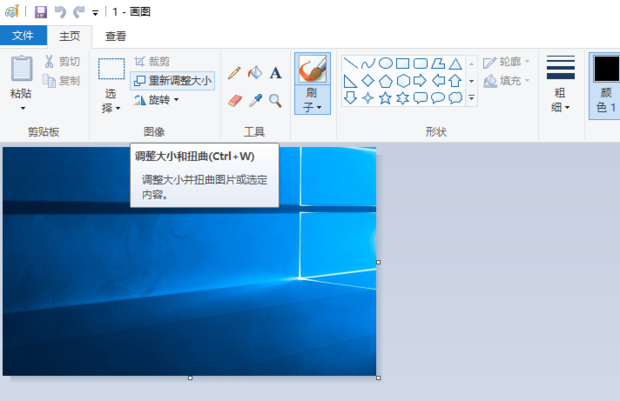Select the five-point star shape

[385, 98]
